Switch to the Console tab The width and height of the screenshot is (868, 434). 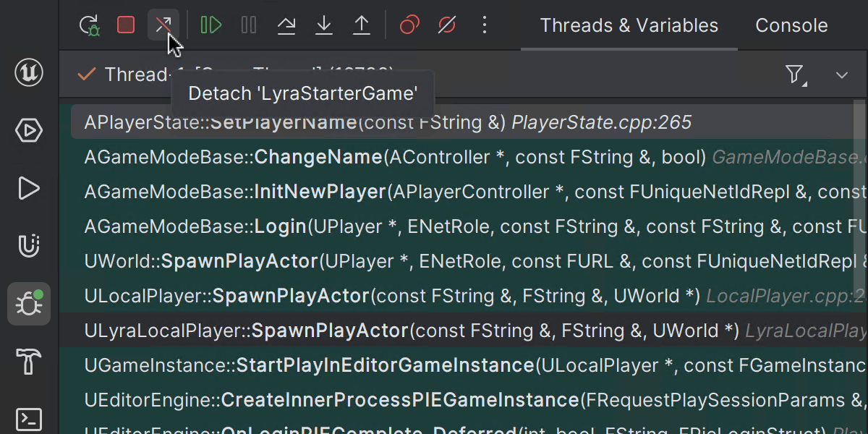coord(791,25)
